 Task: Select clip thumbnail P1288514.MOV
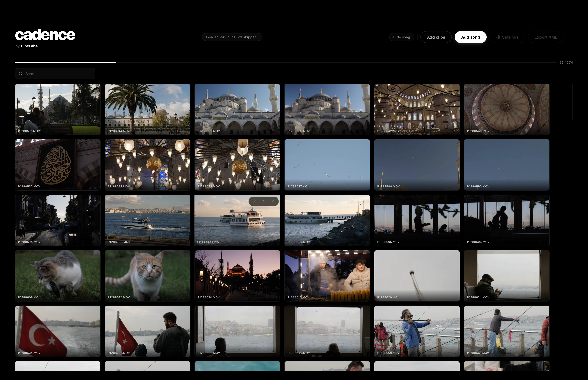pos(148,109)
